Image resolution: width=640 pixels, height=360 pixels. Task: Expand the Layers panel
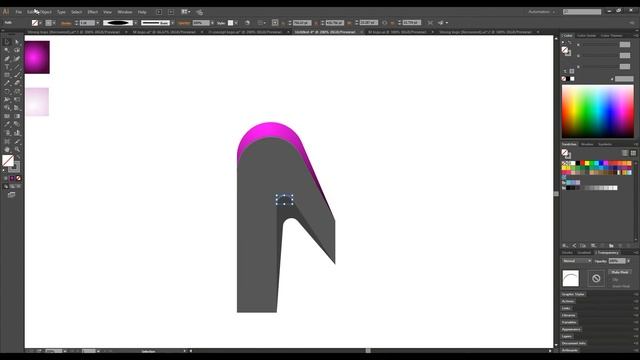coord(567,336)
